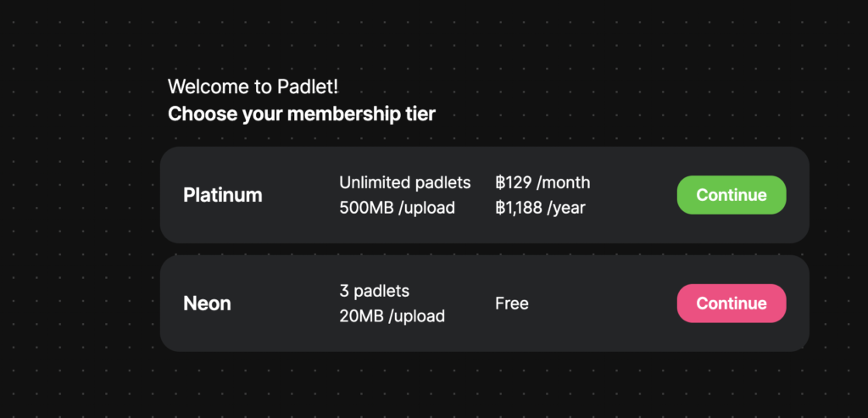
Task: Click the "Choose your membership tier" heading
Action: [302, 114]
